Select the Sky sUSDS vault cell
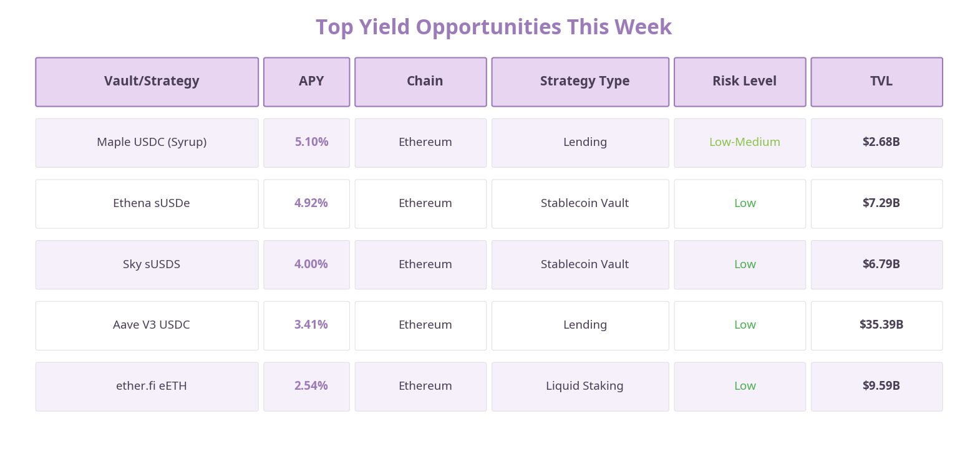980x449 pixels. tap(152, 264)
